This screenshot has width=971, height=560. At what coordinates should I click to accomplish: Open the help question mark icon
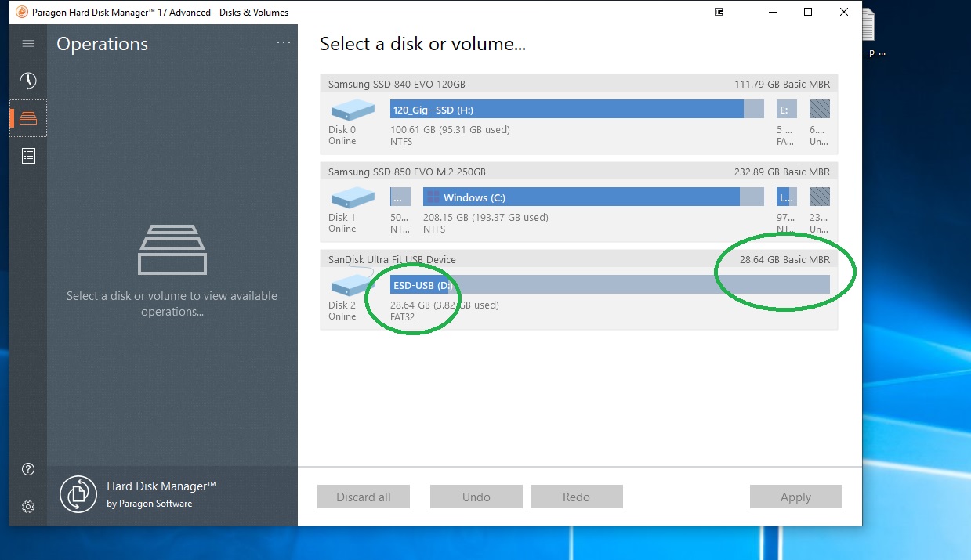(x=28, y=469)
